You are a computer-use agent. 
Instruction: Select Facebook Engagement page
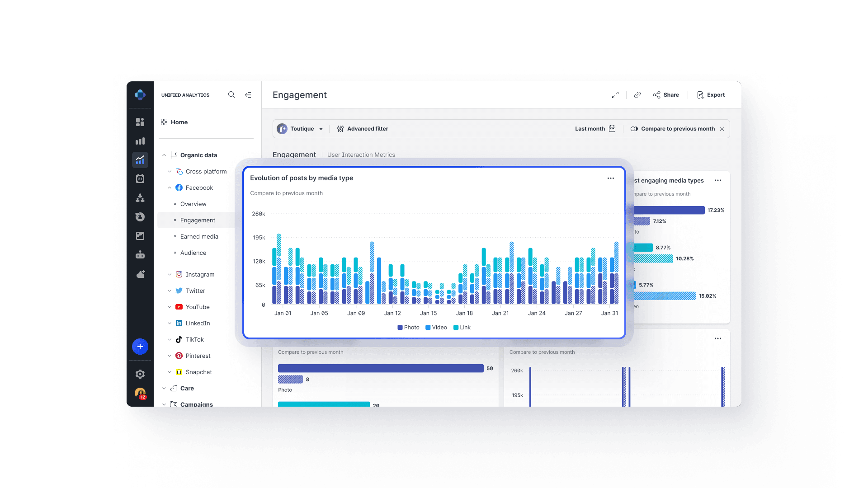tap(198, 220)
